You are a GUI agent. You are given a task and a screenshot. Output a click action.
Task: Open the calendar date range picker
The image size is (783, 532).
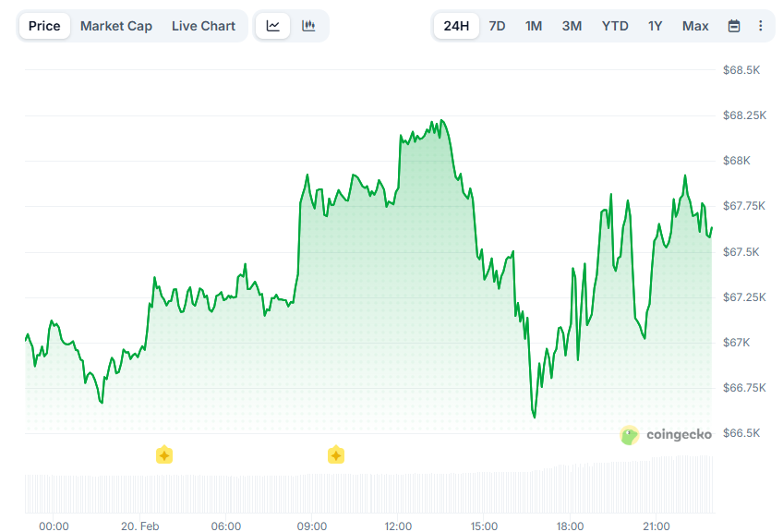click(734, 26)
